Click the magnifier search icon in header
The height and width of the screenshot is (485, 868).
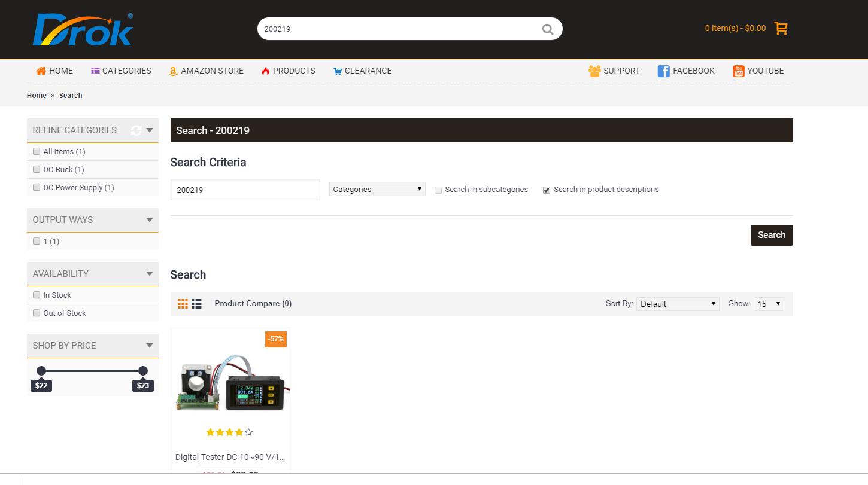pyautogui.click(x=547, y=29)
